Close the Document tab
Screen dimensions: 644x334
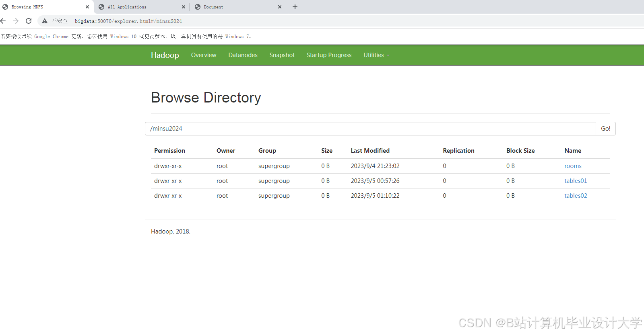pyautogui.click(x=280, y=7)
